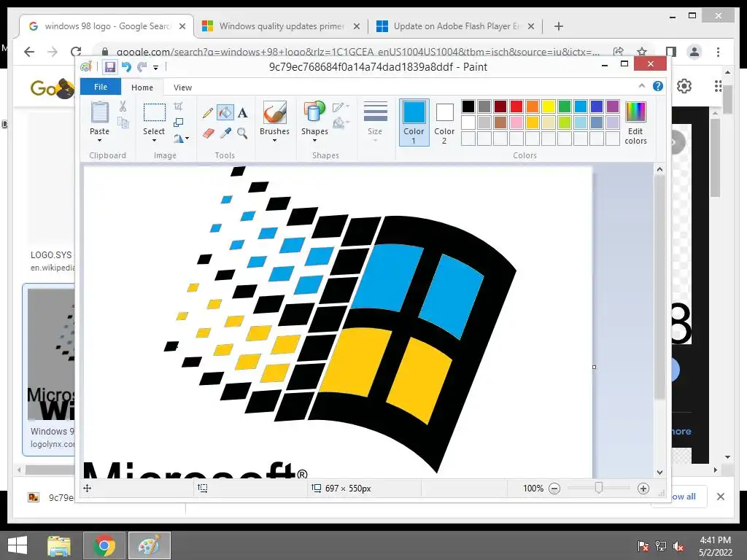
Task: Click the rectangular Select tool icon
Action: point(155,113)
